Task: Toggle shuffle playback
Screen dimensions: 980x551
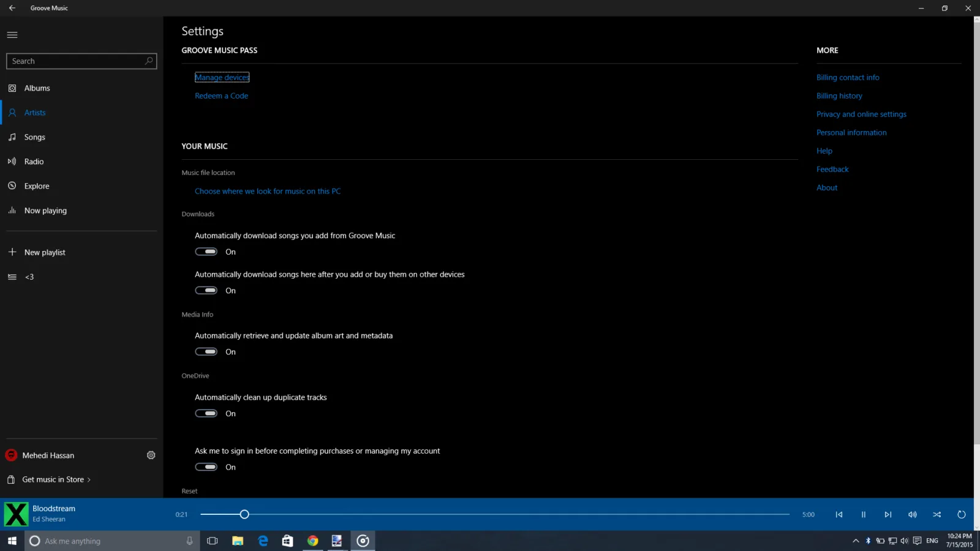Action: click(937, 514)
